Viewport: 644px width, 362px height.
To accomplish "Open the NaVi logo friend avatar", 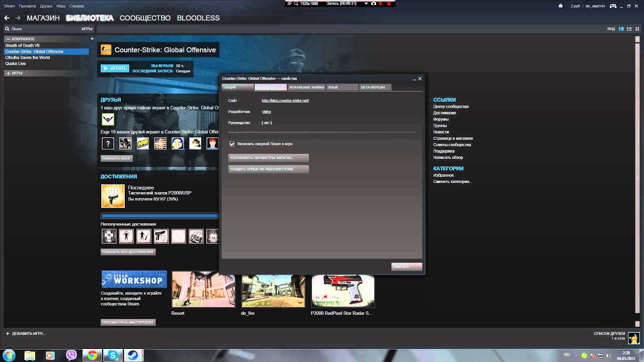I will tap(143, 143).
